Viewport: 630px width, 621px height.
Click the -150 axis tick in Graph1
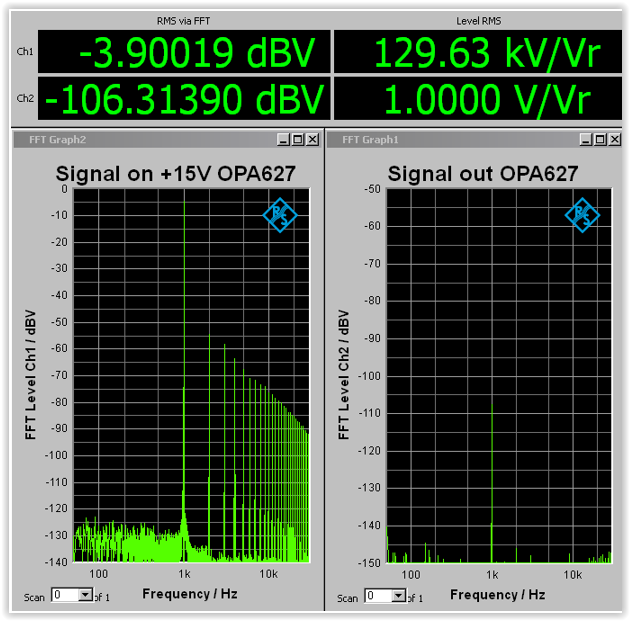click(369, 562)
